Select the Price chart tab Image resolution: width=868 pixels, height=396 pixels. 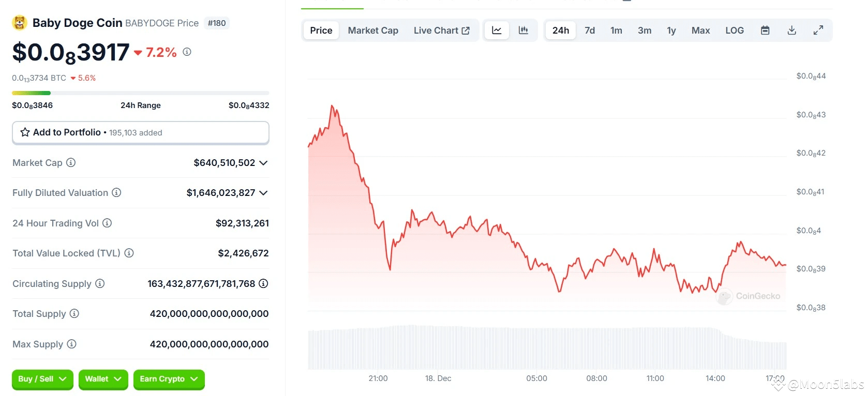click(321, 31)
